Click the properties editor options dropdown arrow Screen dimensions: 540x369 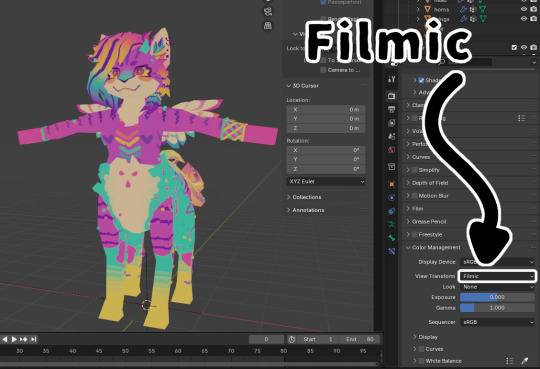click(533, 62)
